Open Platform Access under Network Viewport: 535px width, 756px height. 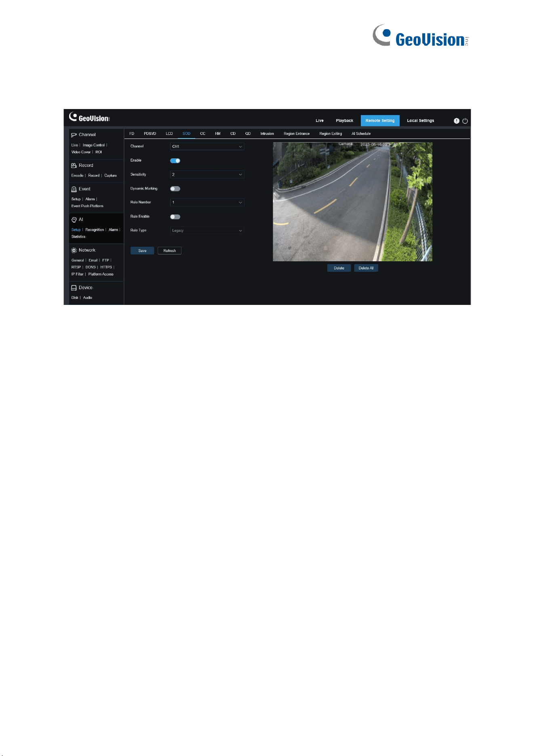tap(101, 274)
